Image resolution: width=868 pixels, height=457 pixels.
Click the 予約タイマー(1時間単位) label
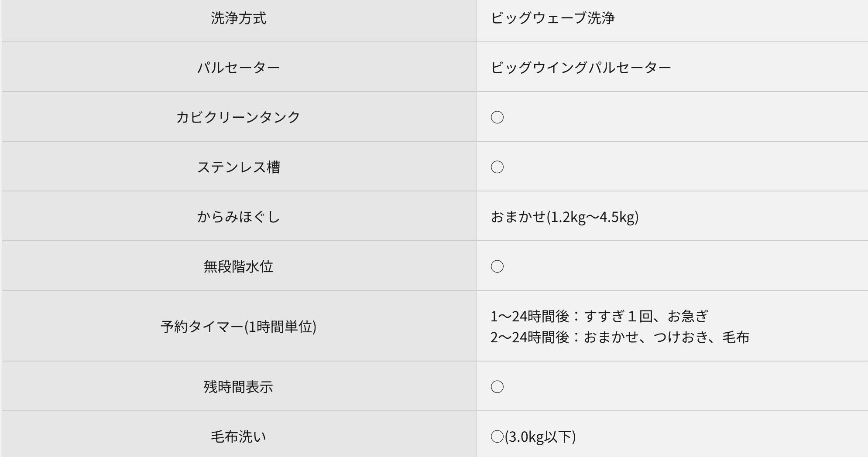click(x=238, y=327)
